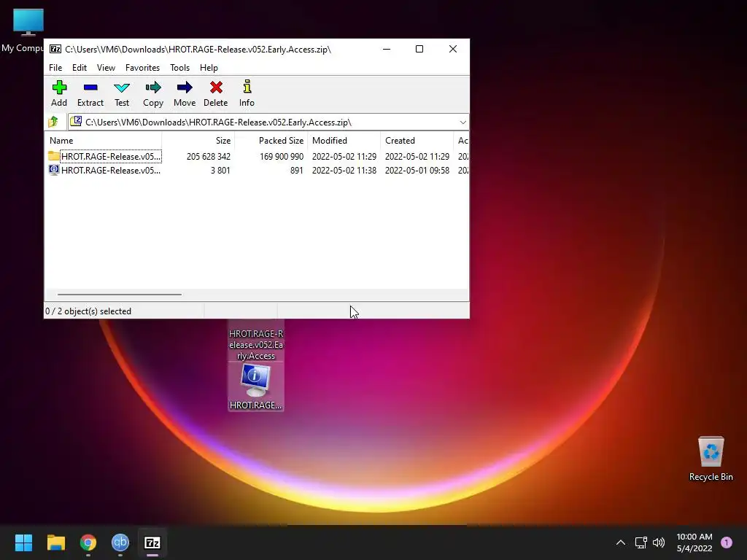
Task: Click packed size value 169 900 990
Action: click(x=281, y=156)
